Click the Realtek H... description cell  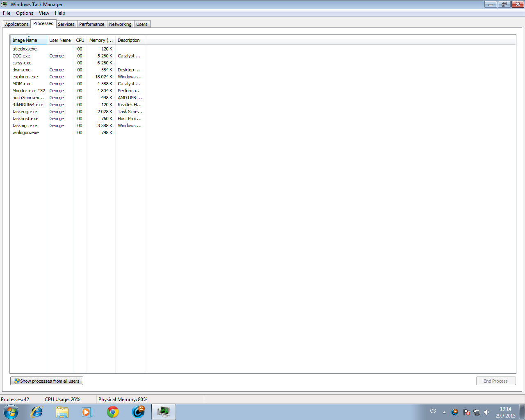pos(130,105)
